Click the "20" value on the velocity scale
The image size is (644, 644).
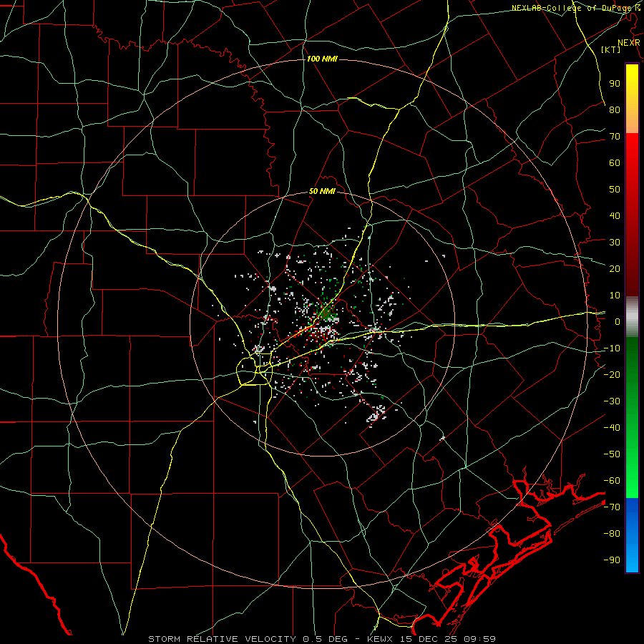[x=615, y=268]
